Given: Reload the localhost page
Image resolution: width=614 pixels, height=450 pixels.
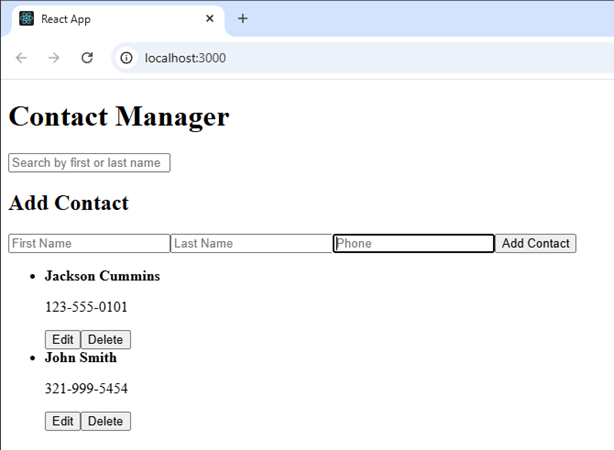Looking at the screenshot, I should click(87, 58).
